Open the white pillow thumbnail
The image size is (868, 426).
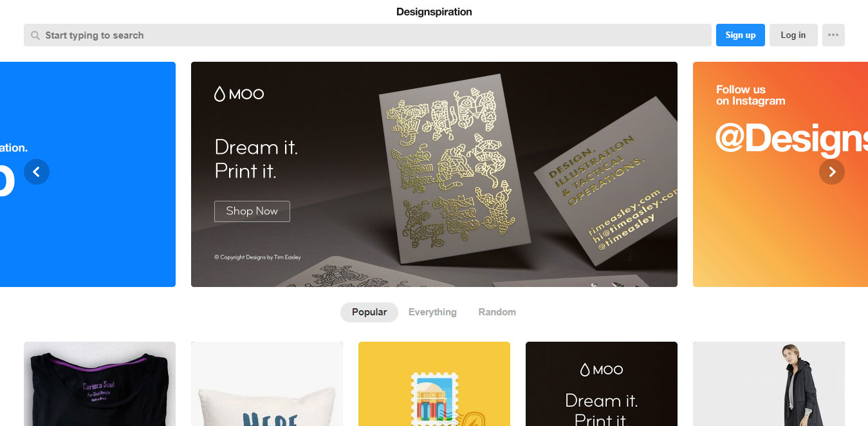[x=267, y=384]
